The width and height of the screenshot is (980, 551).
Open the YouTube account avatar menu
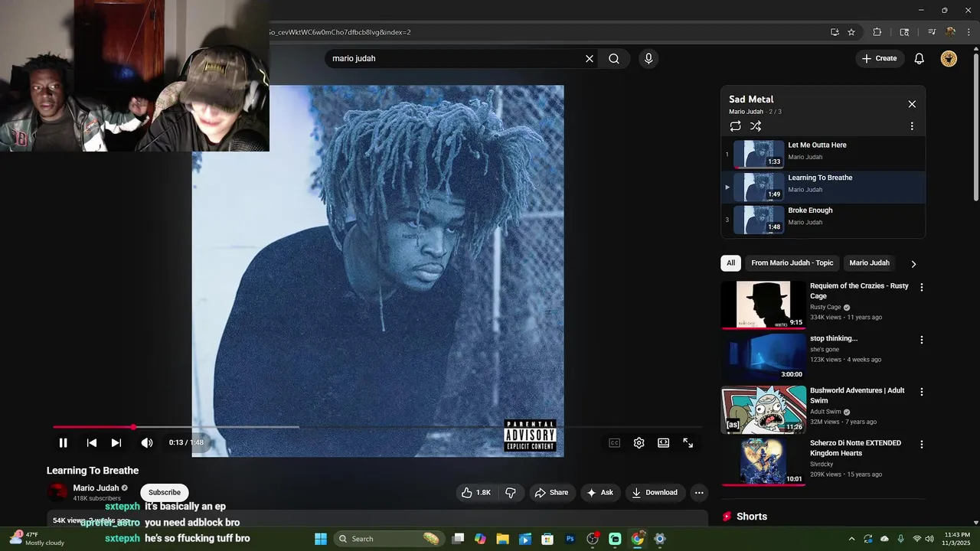949,58
